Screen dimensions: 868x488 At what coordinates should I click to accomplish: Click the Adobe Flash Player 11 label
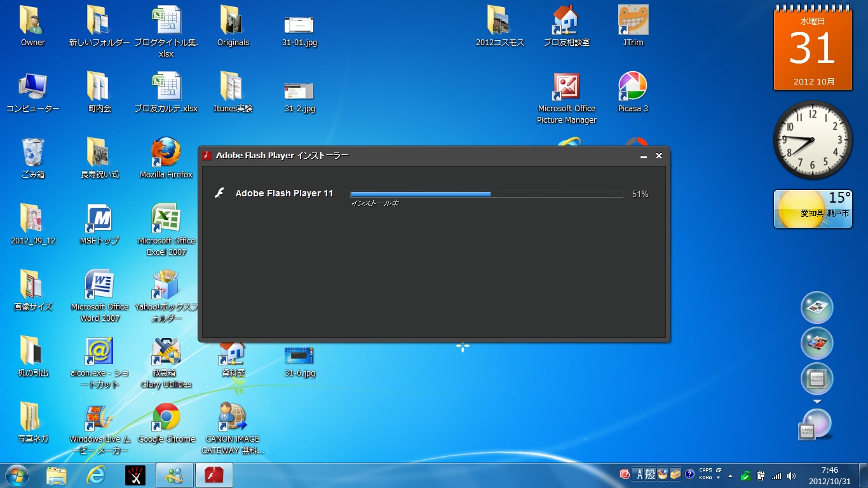pos(284,193)
